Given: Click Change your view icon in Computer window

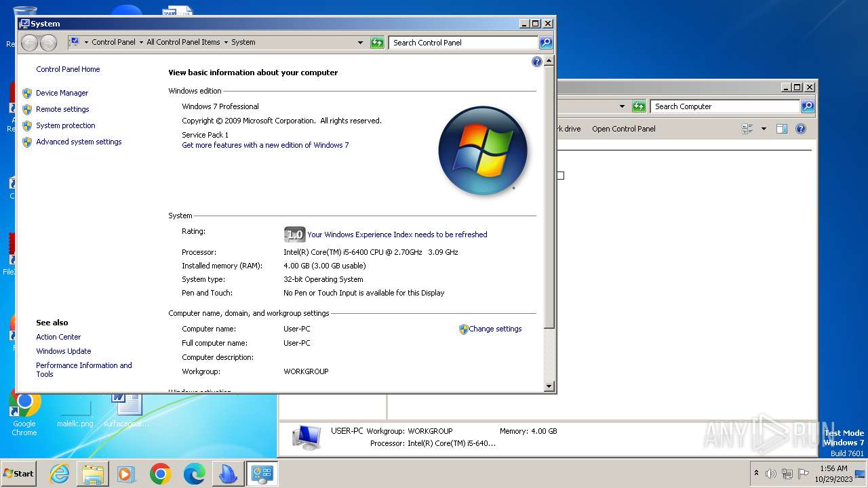Looking at the screenshot, I should click(x=748, y=129).
